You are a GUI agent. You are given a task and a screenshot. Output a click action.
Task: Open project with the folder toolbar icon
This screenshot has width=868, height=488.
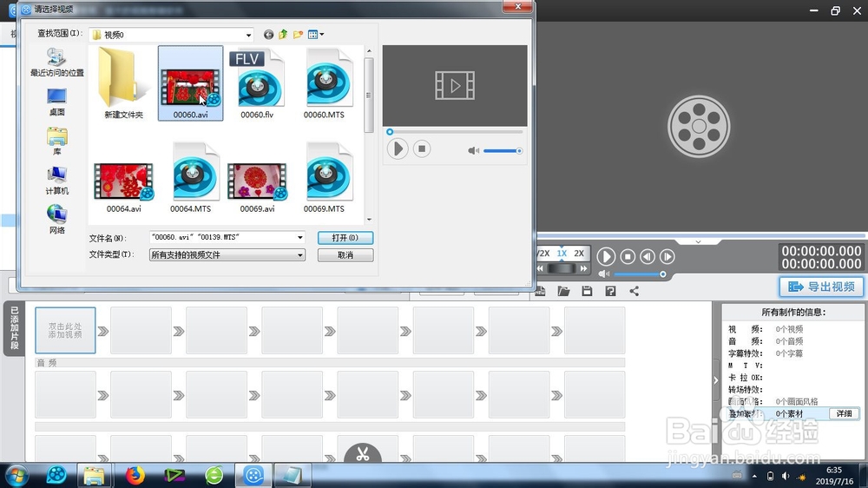point(563,291)
